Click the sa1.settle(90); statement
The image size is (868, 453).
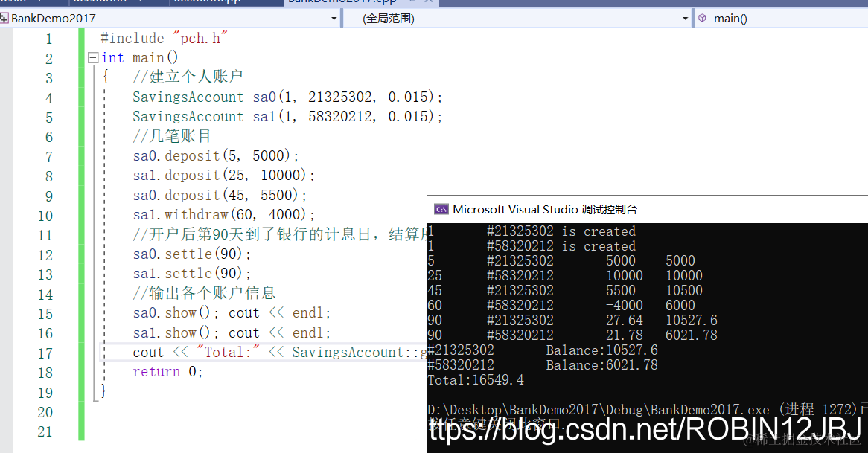point(191,273)
